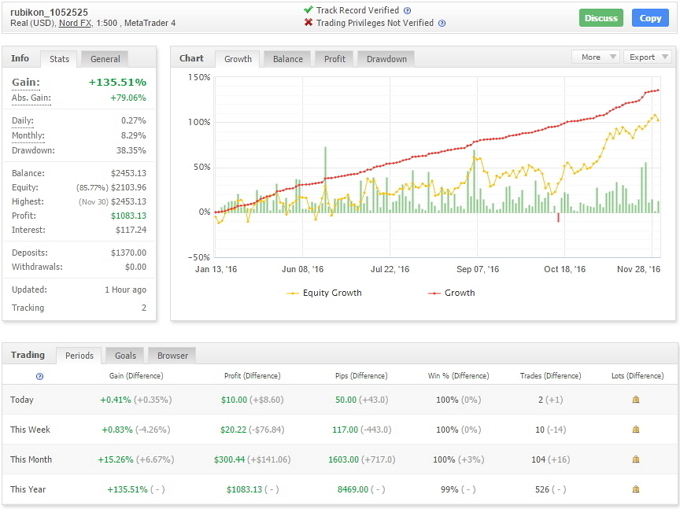This screenshot has height=509, width=680.
Task: Click the $2103.96 equity value
Action: (x=128, y=188)
